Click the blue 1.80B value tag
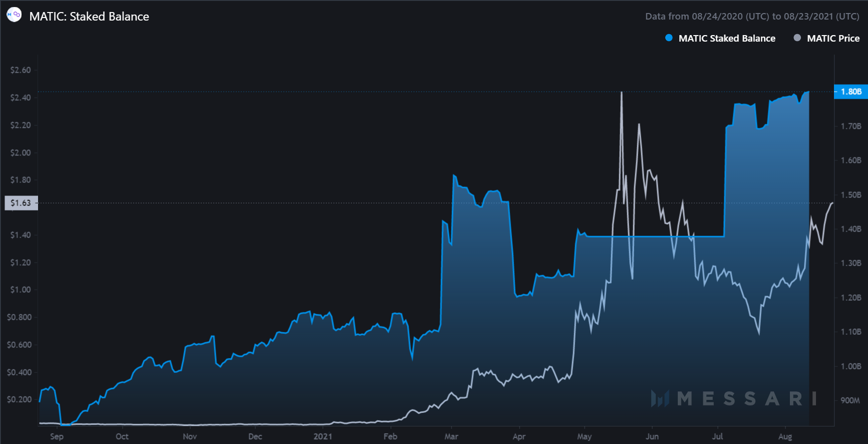The height and width of the screenshot is (444, 868). (851, 92)
